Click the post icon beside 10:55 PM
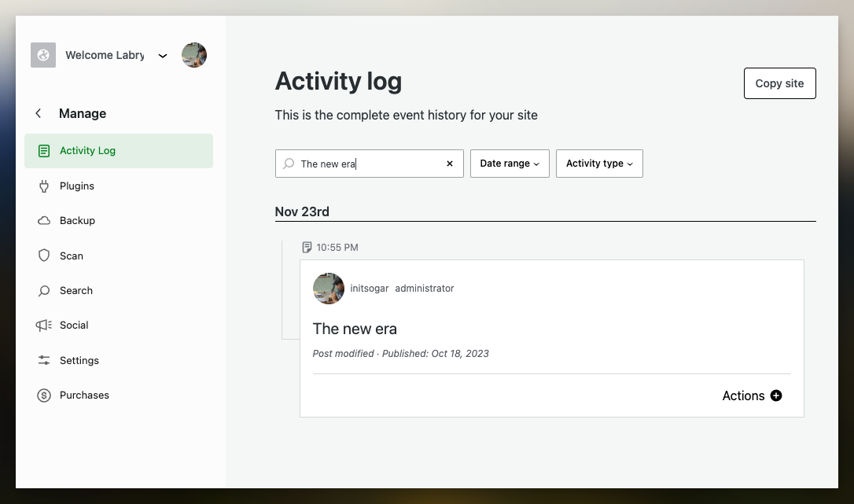 (x=307, y=247)
